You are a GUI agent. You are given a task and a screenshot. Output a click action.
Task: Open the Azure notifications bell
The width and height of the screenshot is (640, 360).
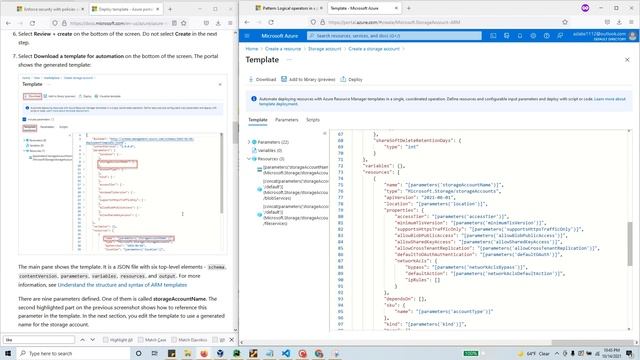tap(520, 36)
